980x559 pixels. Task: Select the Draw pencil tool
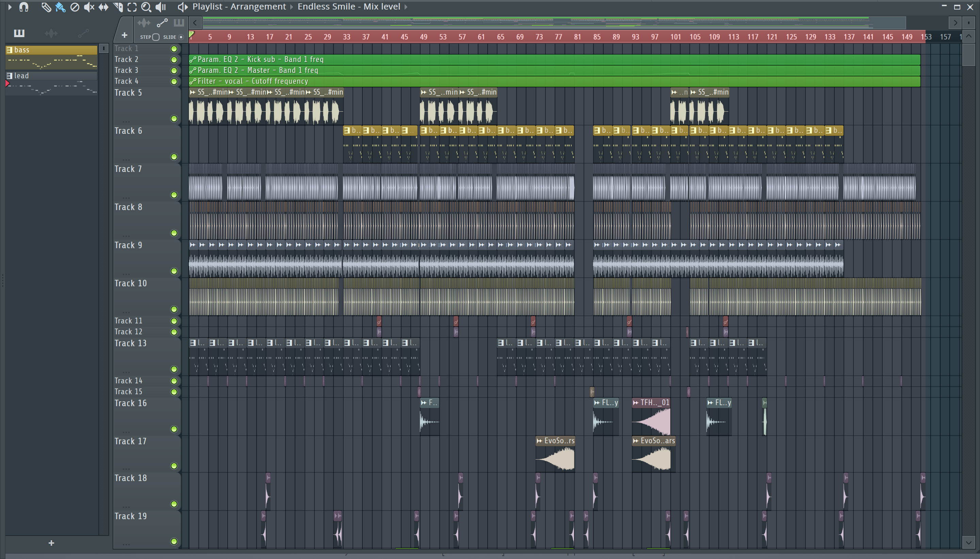(46, 7)
